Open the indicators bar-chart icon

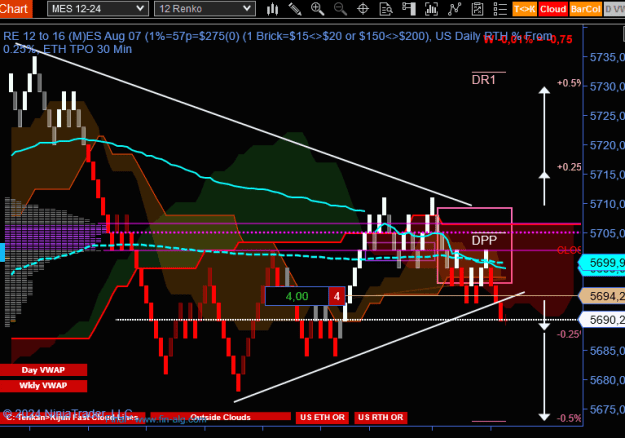click(x=432, y=9)
